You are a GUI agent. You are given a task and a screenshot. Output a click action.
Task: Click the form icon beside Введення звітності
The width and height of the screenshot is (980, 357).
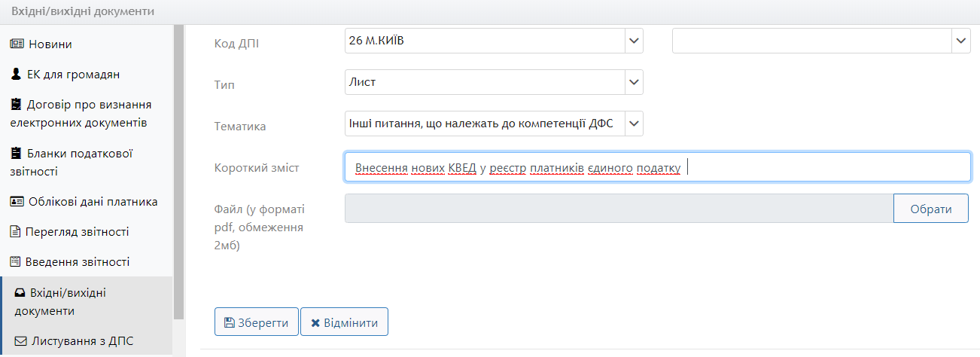click(16, 262)
